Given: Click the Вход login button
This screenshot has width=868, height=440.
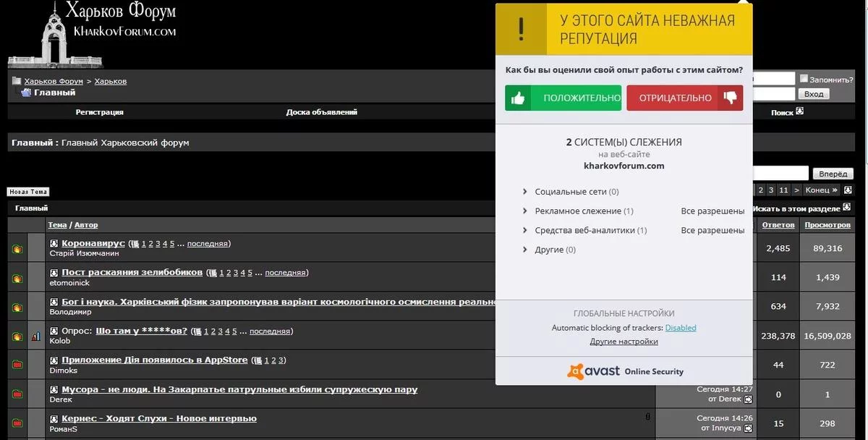Looking at the screenshot, I should pos(813,93).
